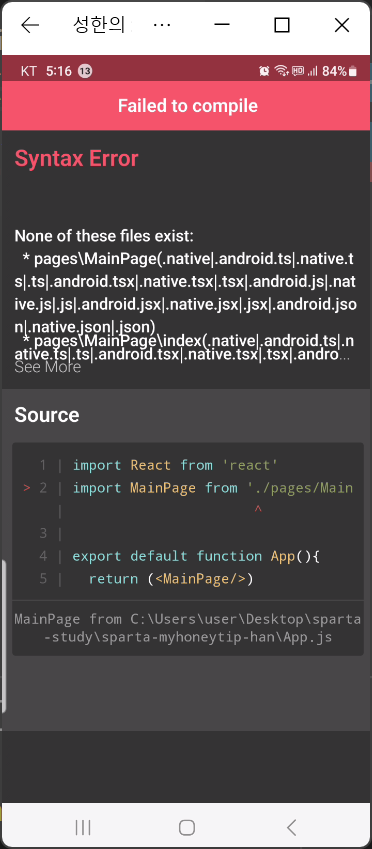Image resolution: width=372 pixels, height=849 pixels.
Task: Tap the mobile signal bars icon
Action: pos(312,71)
